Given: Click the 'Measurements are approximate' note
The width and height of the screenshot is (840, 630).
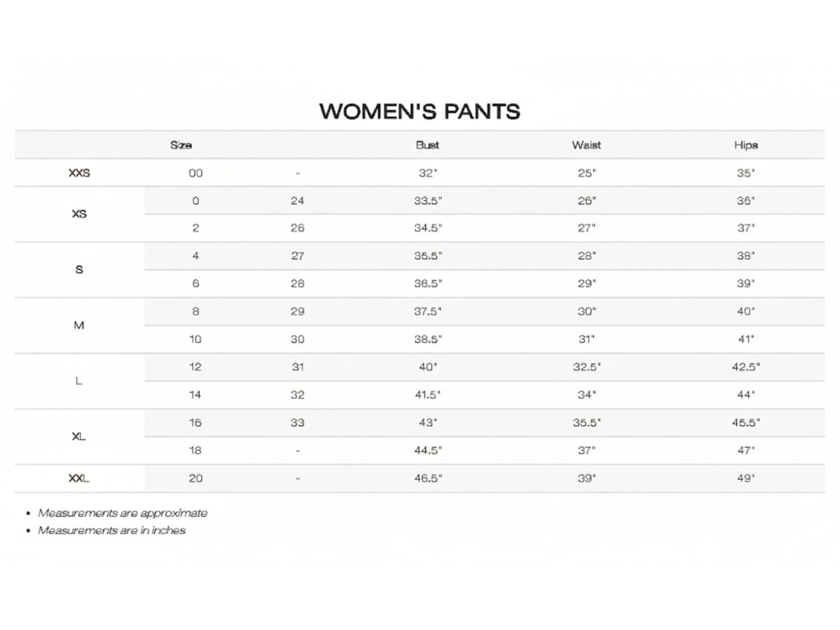Looking at the screenshot, I should [x=122, y=514].
